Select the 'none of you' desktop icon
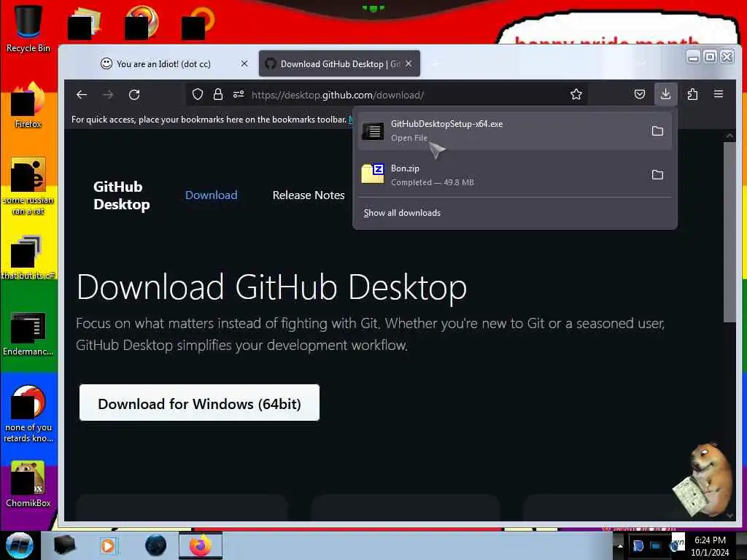Screen dimensions: 747x560 (28, 413)
